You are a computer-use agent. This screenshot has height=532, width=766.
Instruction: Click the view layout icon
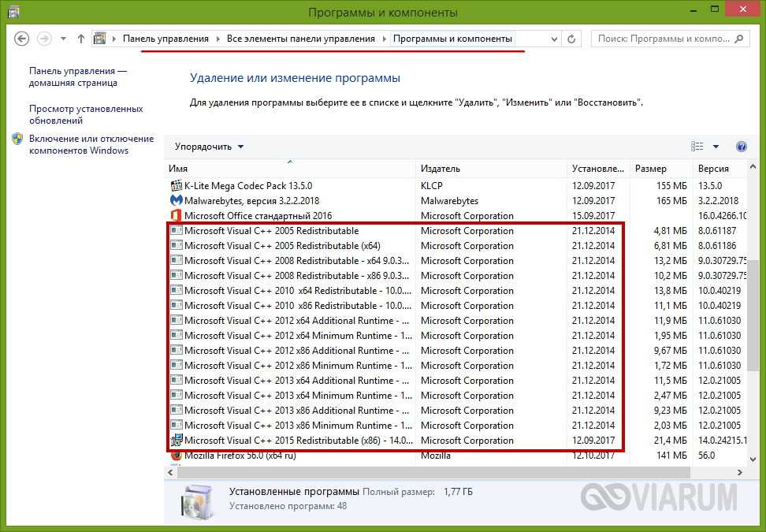click(x=697, y=147)
